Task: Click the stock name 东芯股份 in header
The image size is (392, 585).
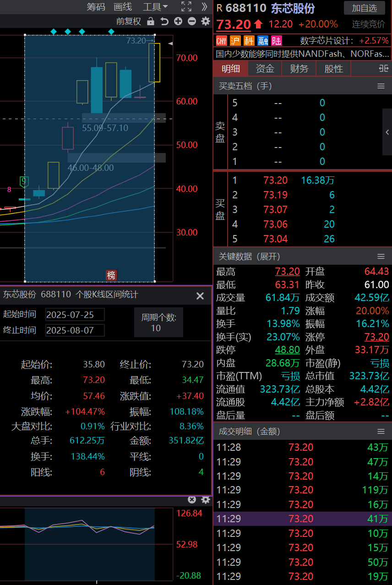Action: [293, 8]
